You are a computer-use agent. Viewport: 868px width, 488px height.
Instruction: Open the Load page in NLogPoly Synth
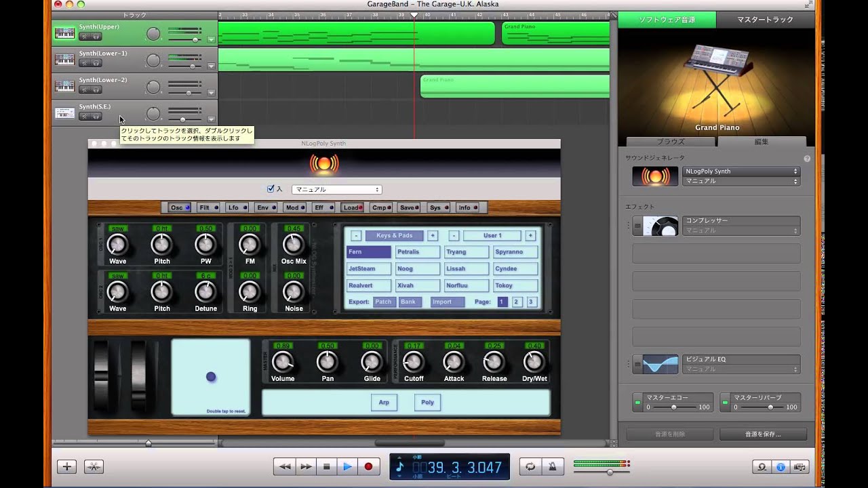click(x=353, y=207)
